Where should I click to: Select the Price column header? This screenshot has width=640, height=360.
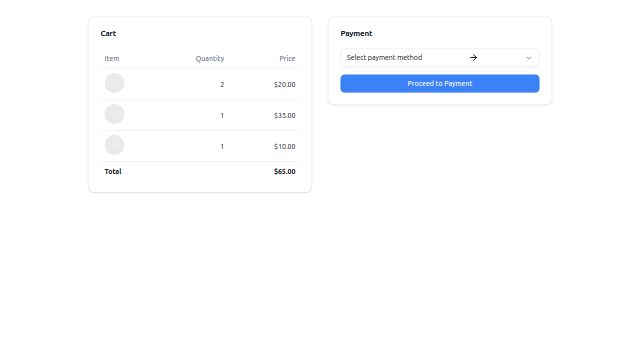click(287, 58)
